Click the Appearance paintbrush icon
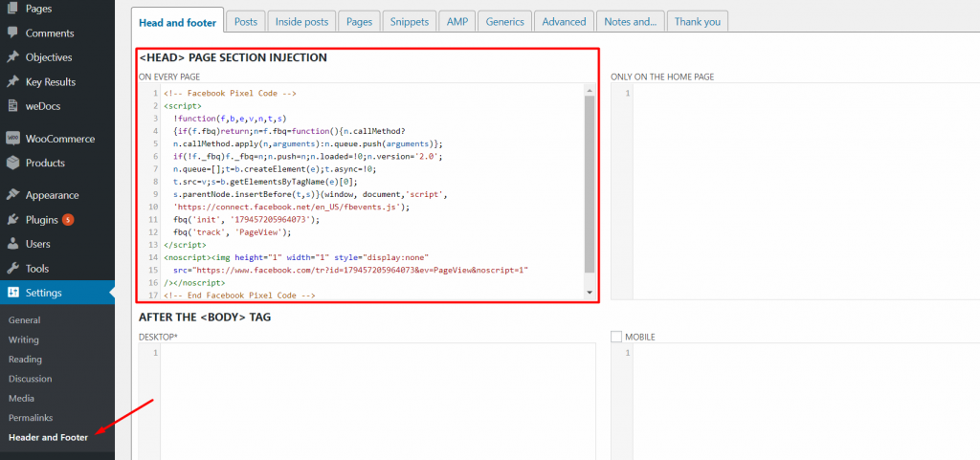980x460 pixels. pyautogui.click(x=12, y=195)
